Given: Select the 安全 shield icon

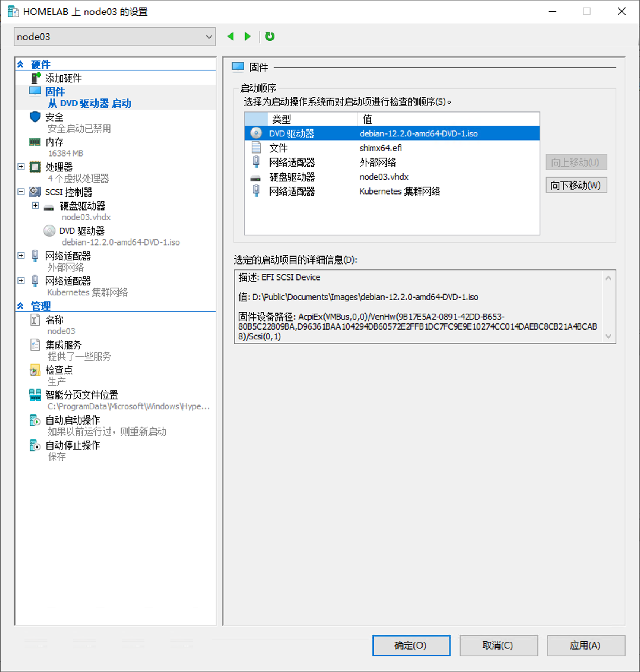Looking at the screenshot, I should (35, 117).
